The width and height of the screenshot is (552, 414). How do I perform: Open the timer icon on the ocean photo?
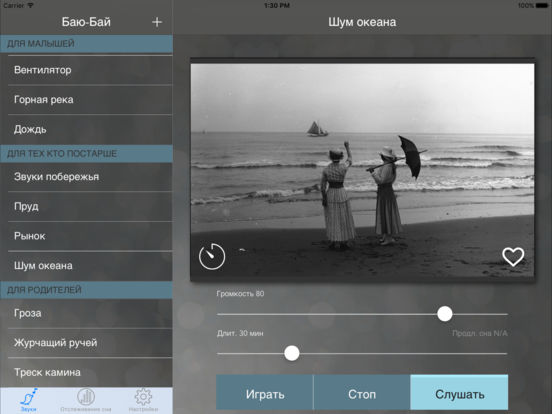pos(212,256)
